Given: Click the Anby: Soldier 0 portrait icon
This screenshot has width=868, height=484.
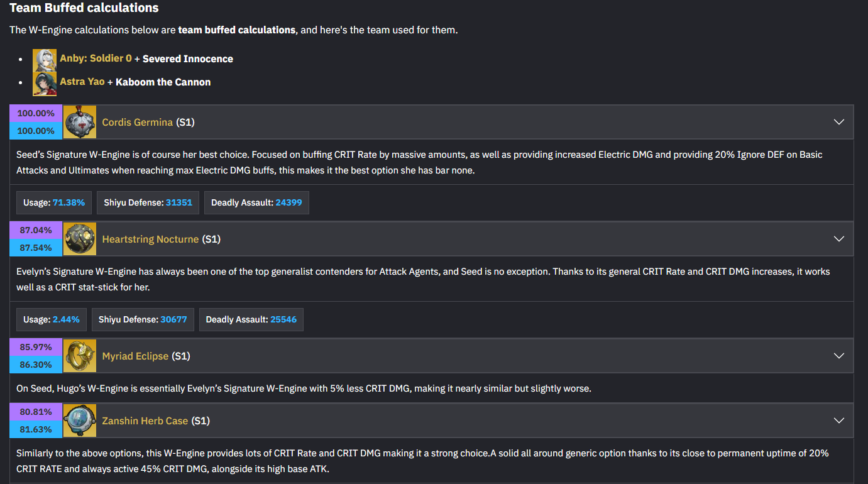Looking at the screenshot, I should (45, 60).
